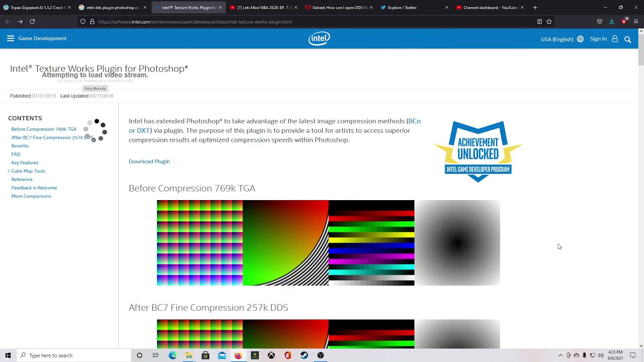Open Windows notification center
The image size is (644, 362).
[633, 355]
